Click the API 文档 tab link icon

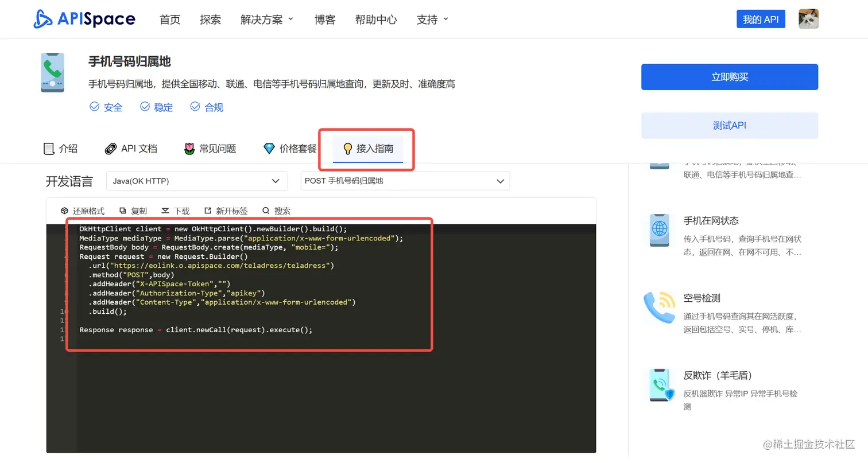click(111, 149)
